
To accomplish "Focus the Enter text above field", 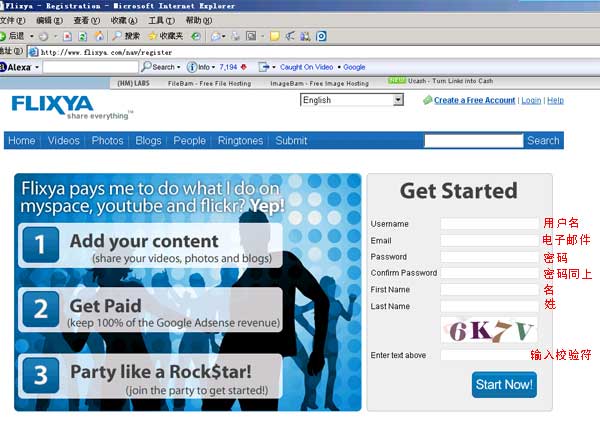I will coord(489,355).
